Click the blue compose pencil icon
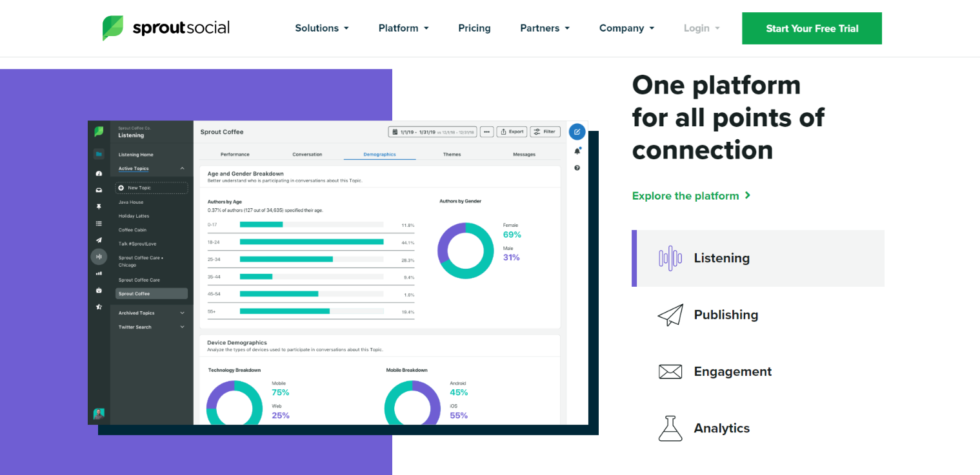 [577, 131]
